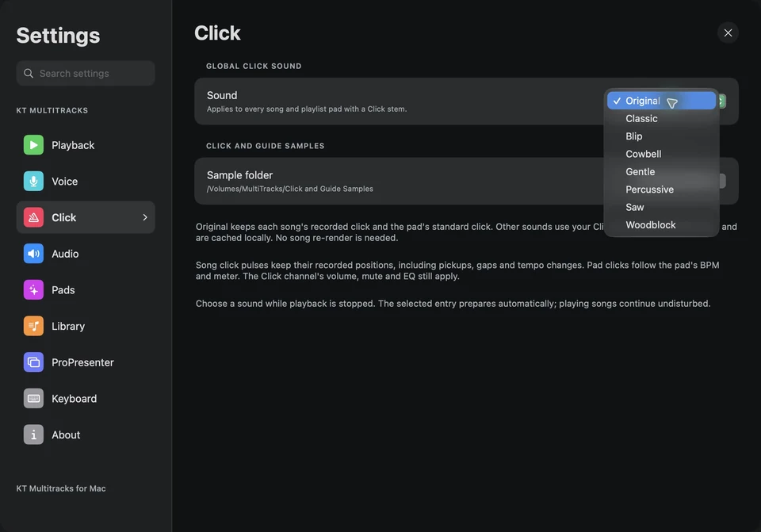Click the blue Audio speaker icon
761x532 pixels.
(33, 254)
